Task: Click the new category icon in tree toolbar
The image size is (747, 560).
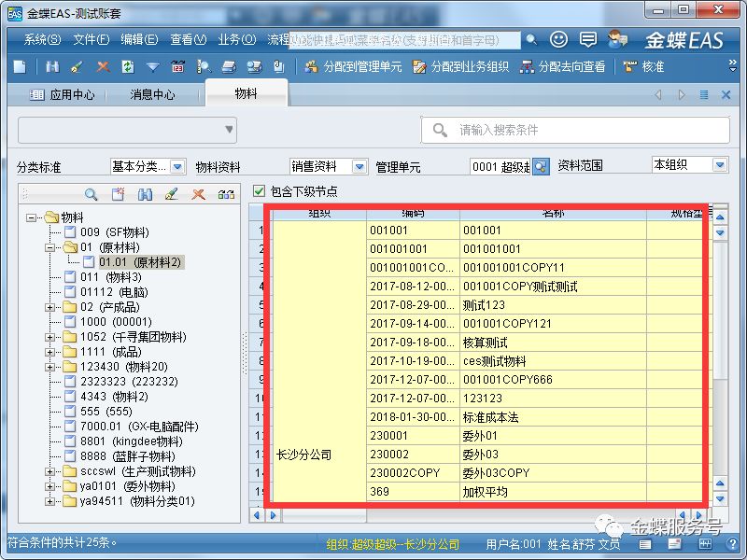Action: click(118, 194)
